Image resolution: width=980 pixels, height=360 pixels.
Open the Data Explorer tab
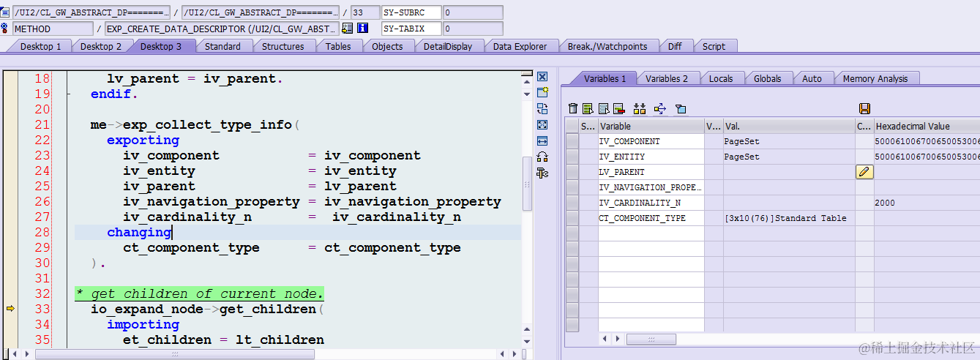520,46
